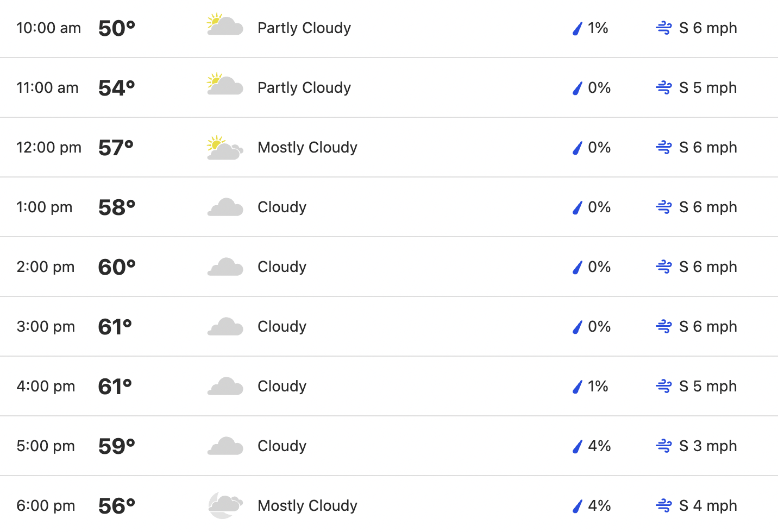The image size is (778, 532).
Task: Click the cloud icon in the 3:00 pm row
Action: [225, 327]
